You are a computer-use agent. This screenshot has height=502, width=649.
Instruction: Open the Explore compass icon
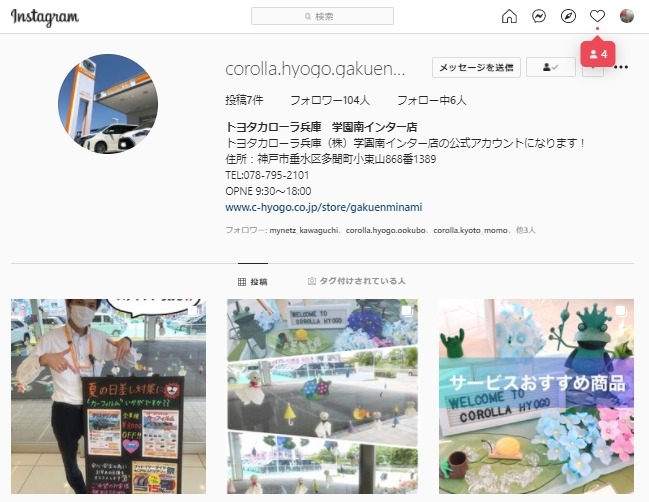568,17
